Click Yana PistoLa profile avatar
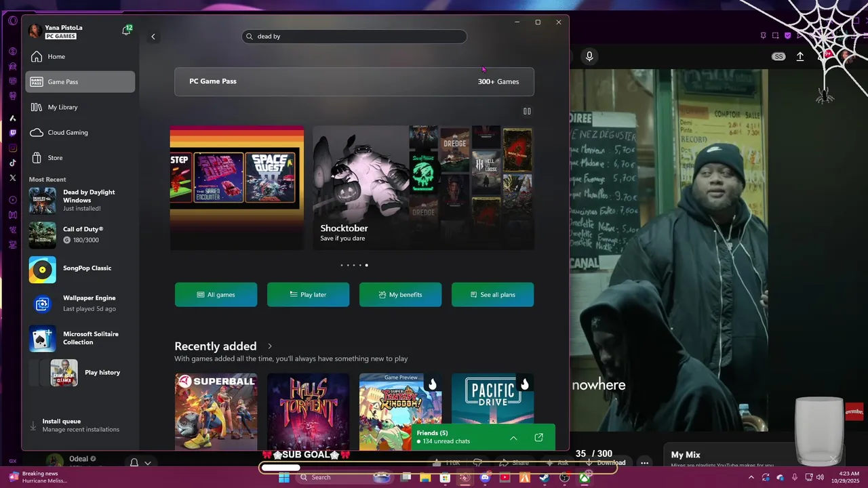This screenshot has height=488, width=868. (35, 31)
